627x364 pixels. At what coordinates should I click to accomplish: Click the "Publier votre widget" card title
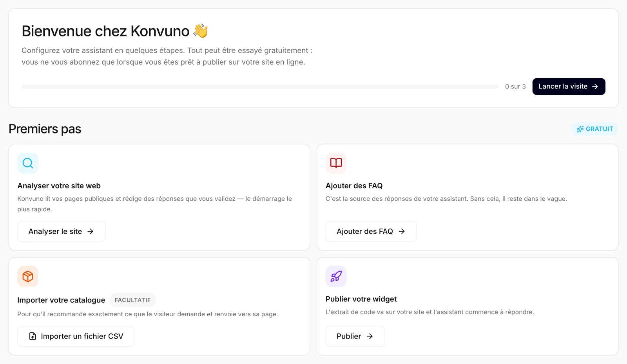(x=361, y=299)
